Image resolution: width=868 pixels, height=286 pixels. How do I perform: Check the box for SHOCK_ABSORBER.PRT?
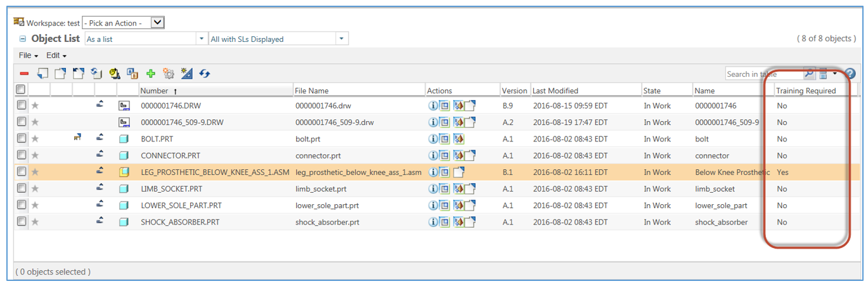coord(22,221)
